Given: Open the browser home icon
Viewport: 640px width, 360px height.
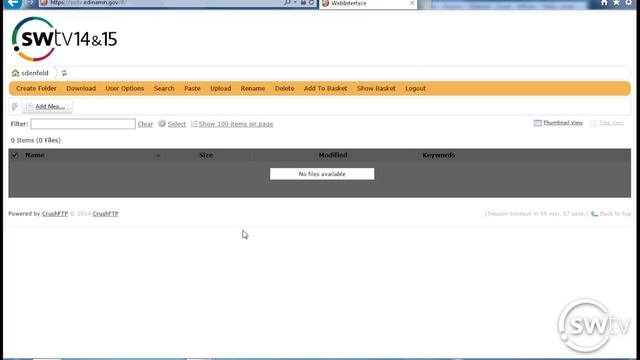Looking at the screenshot, I should click(604, 3).
